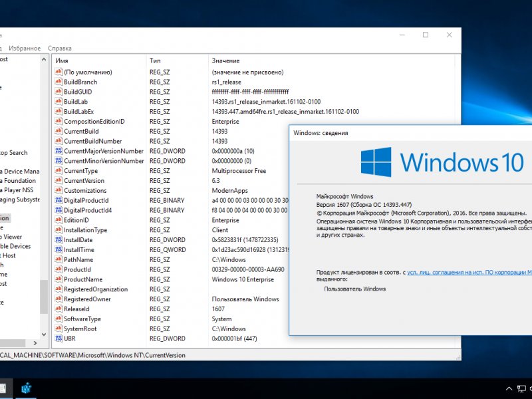This screenshot has height=399, width=532.
Task: Select the CurrentVersion value name
Action: (x=84, y=180)
